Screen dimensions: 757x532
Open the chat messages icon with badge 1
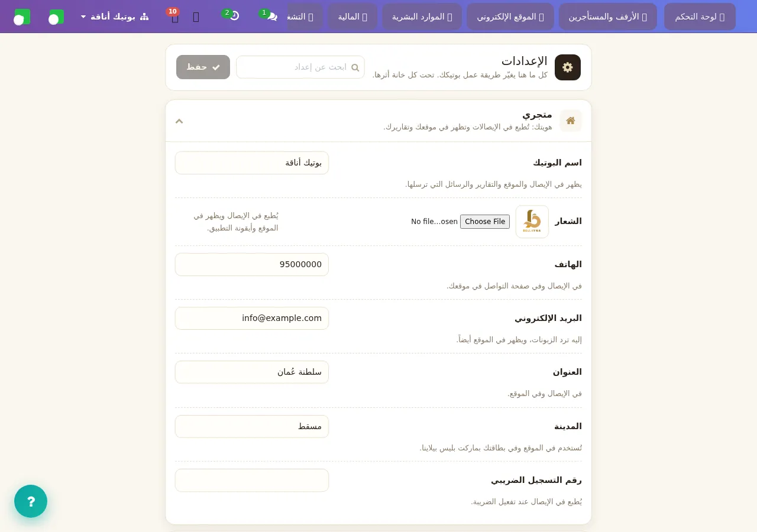point(271,17)
